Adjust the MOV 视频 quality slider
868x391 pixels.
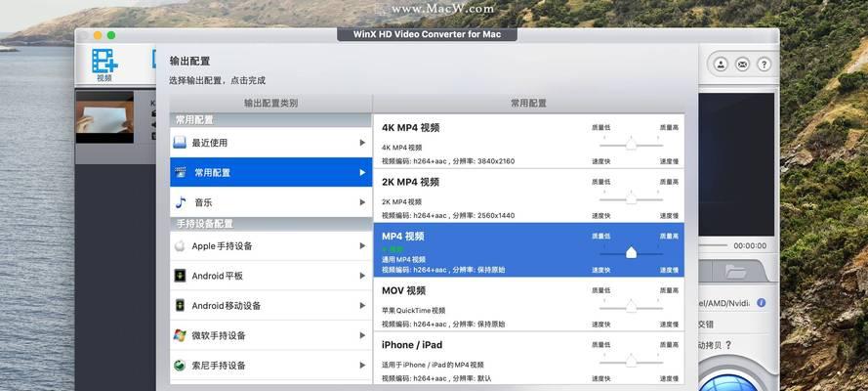(x=631, y=307)
